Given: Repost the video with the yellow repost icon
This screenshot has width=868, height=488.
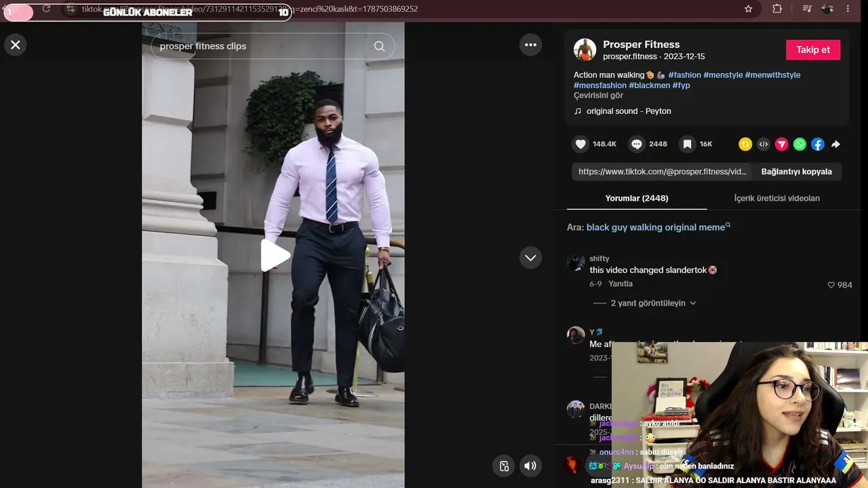Looking at the screenshot, I should tap(745, 144).
